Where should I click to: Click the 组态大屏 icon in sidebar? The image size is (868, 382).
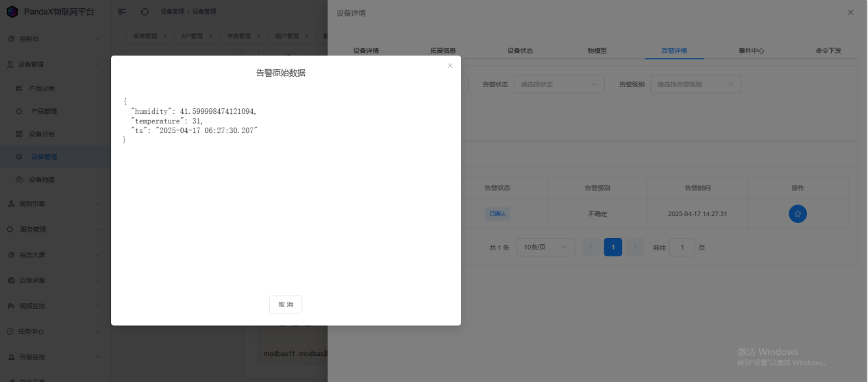[x=11, y=255]
